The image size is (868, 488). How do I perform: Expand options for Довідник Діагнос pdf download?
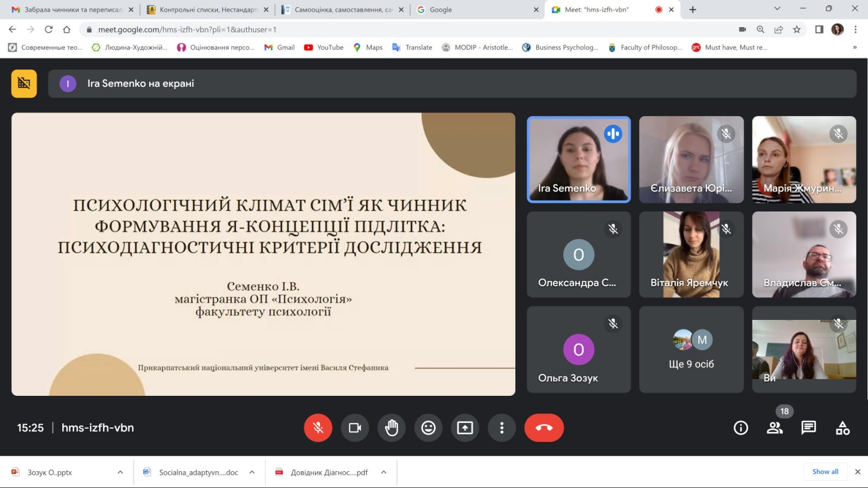(x=384, y=472)
